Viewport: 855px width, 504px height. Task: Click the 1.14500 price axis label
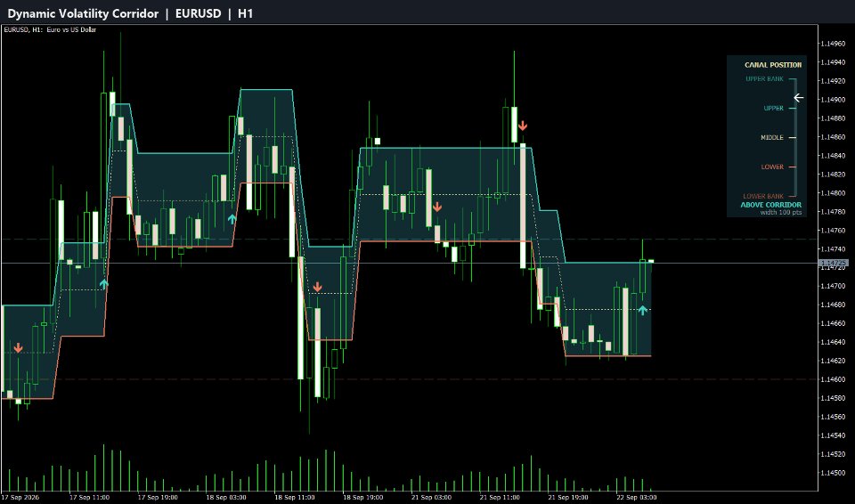(x=832, y=473)
